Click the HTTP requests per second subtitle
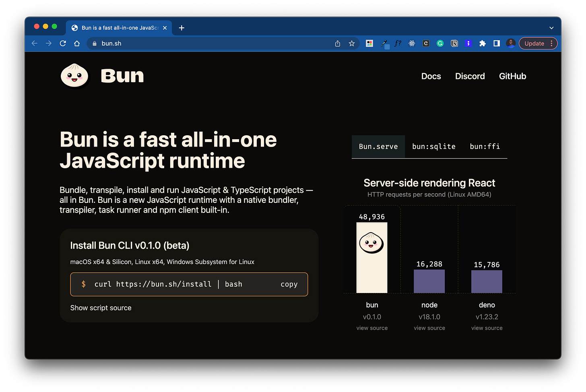 [x=429, y=194]
